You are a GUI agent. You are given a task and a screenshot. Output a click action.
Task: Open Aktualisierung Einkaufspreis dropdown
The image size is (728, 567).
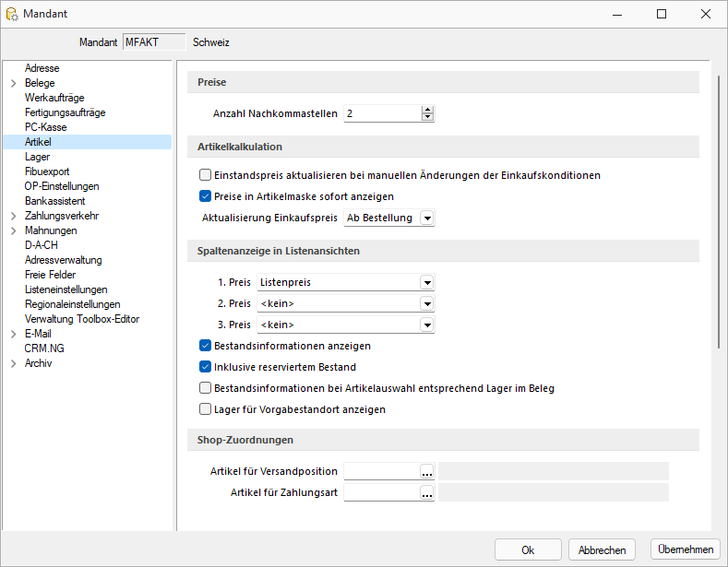[426, 218]
